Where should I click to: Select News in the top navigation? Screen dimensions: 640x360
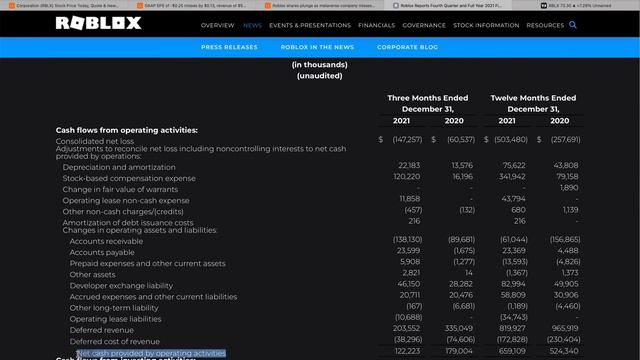pos(252,25)
